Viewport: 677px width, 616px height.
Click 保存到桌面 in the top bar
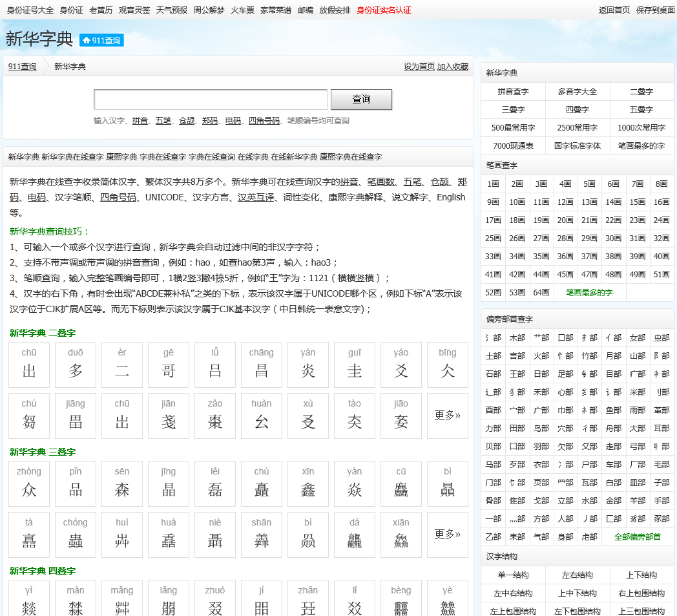pos(655,10)
